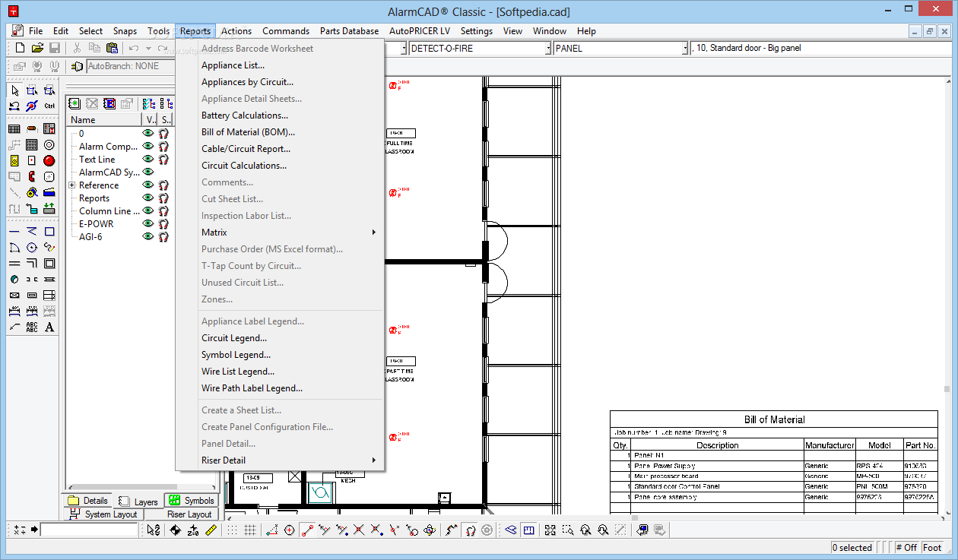Create a new drawing with the New icon

coord(21,48)
